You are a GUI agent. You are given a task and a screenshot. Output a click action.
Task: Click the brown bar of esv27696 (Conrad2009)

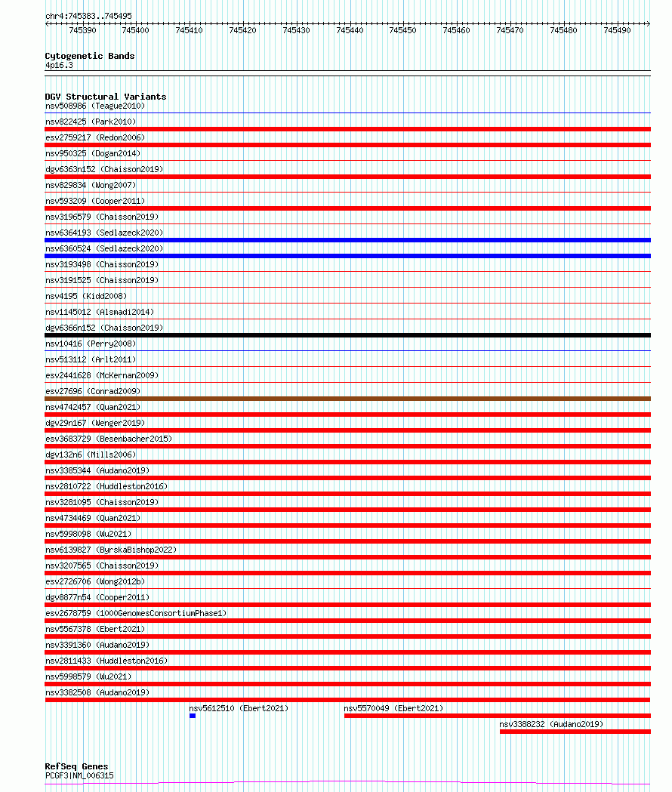pos(347,399)
